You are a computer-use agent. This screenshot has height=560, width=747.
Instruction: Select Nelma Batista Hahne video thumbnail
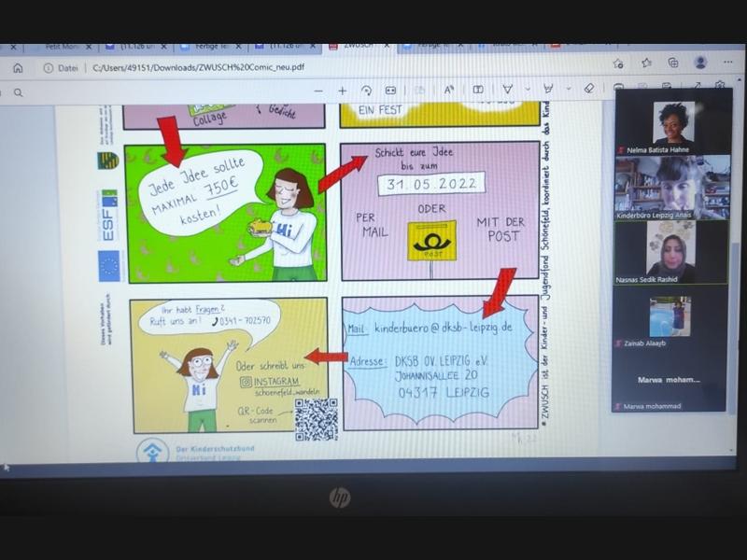tap(672, 123)
